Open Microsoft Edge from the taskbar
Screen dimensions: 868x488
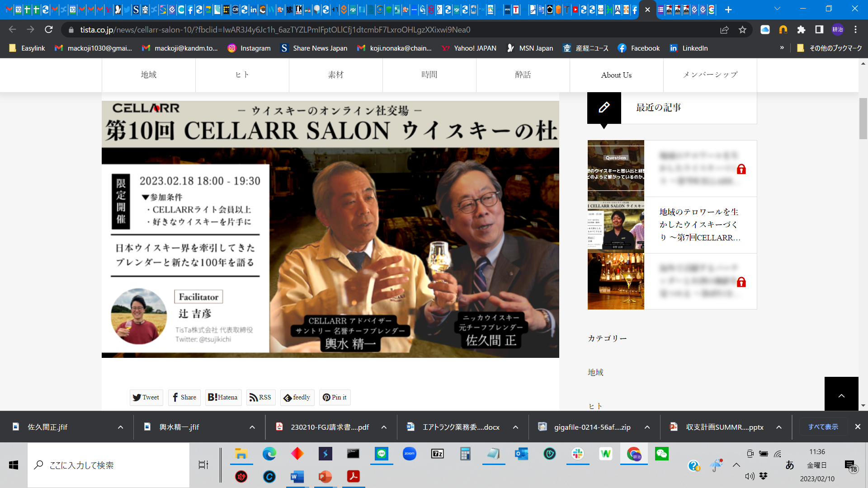coord(269,454)
